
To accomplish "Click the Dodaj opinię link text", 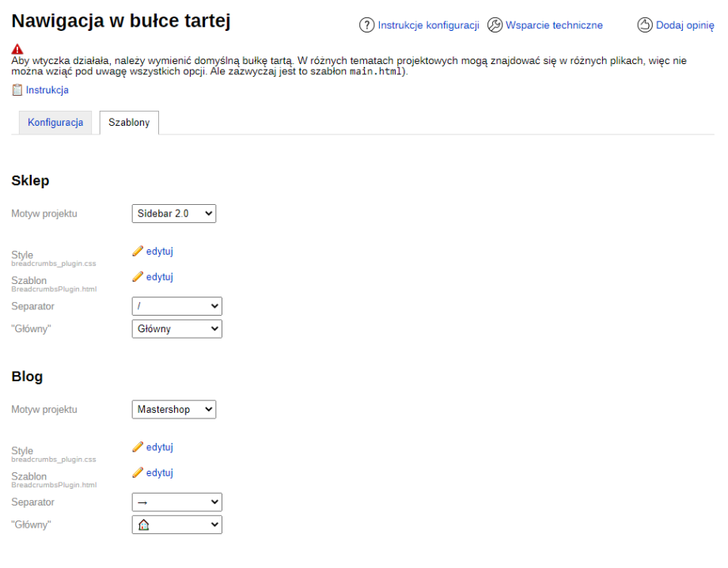I will click(684, 25).
